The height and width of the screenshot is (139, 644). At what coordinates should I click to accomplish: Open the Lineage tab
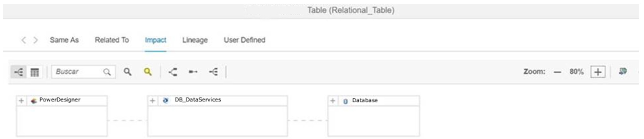point(195,40)
